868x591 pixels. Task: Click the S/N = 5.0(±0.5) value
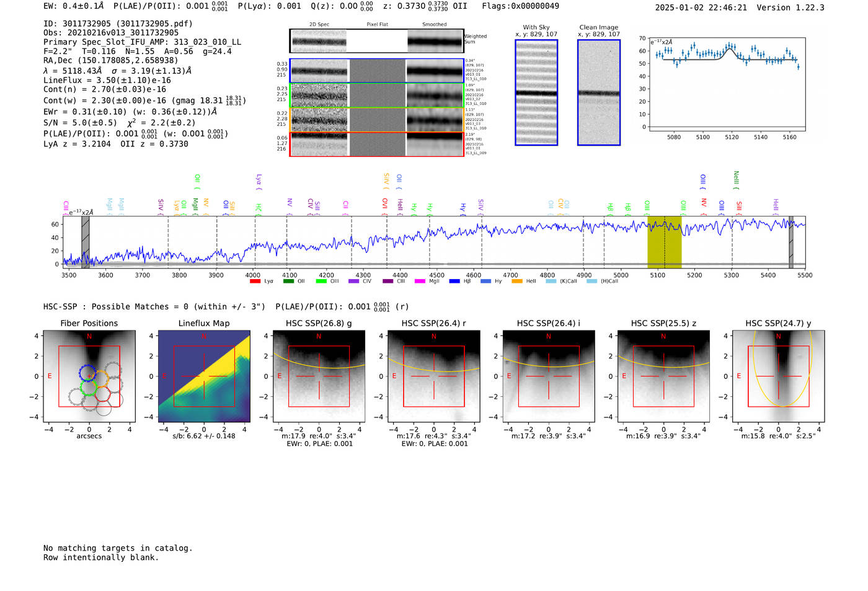[x=80, y=123]
